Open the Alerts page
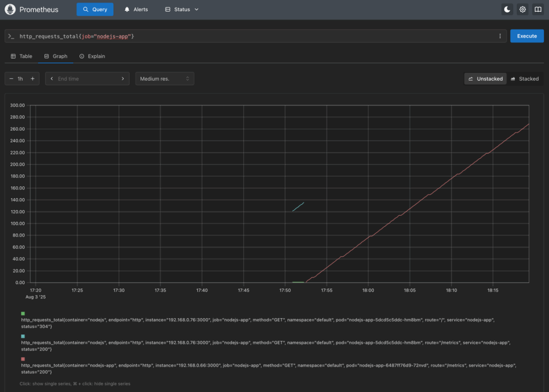Viewport: 549px width, 392px height. click(x=136, y=10)
